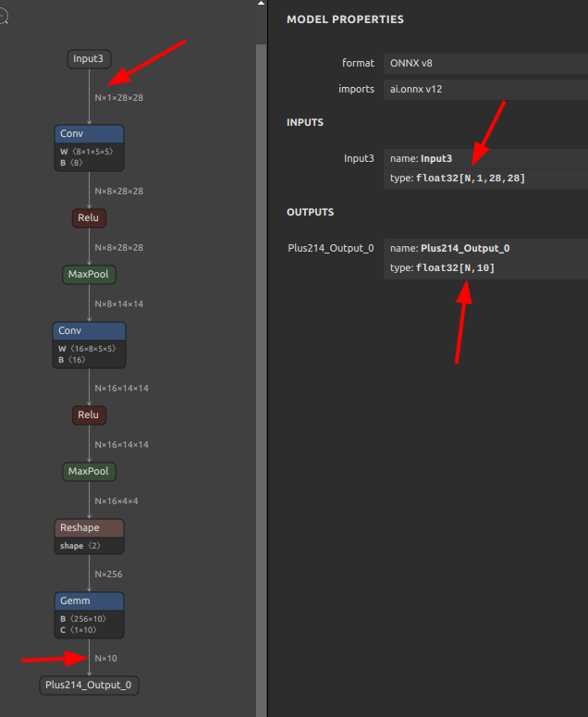This screenshot has width=588, height=717.
Task: Select the Input3 graph node
Action: click(89, 59)
